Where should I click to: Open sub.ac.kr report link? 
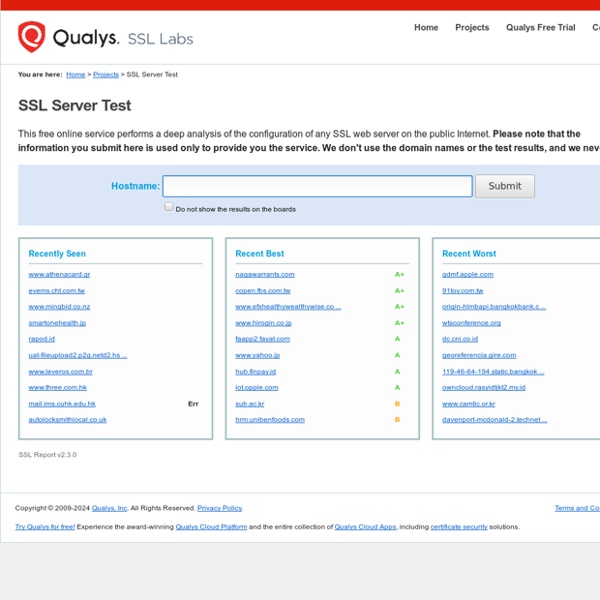(x=249, y=404)
